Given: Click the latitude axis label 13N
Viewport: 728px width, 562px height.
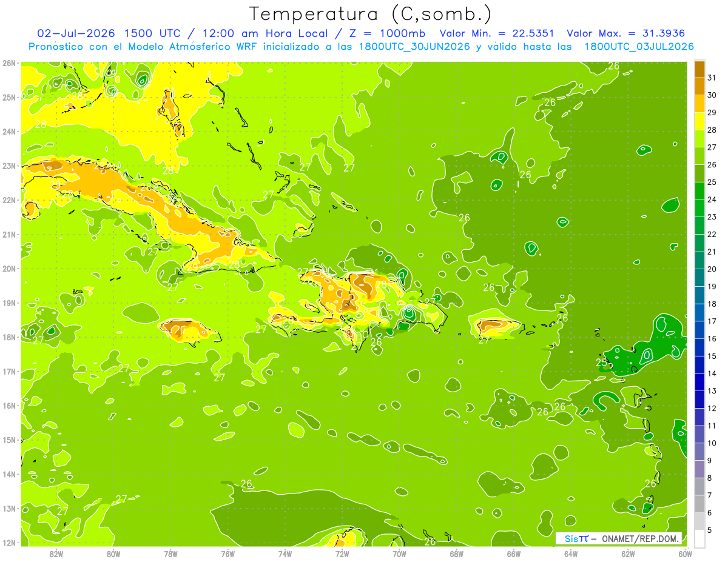Looking at the screenshot, I should pos(9,508).
